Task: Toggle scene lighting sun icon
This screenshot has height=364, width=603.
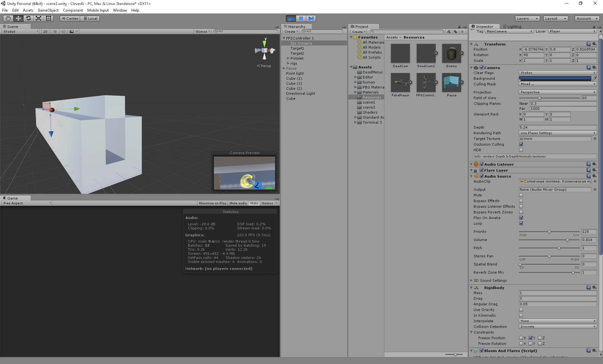Action: (x=55, y=31)
